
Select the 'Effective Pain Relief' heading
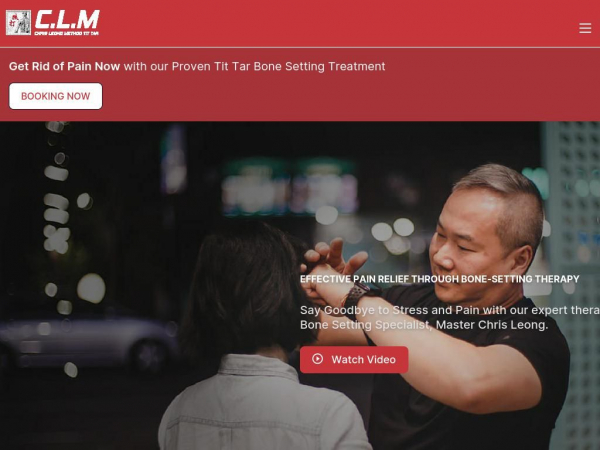coord(439,279)
